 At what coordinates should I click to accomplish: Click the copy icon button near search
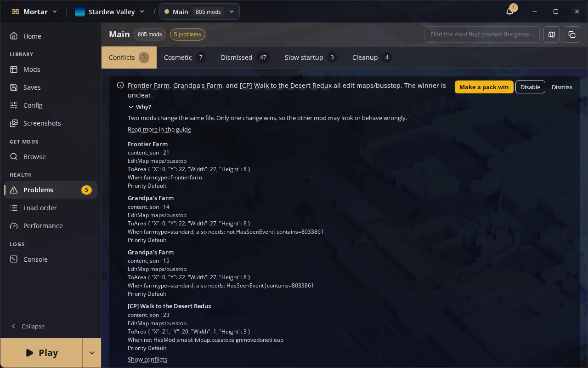click(x=572, y=34)
